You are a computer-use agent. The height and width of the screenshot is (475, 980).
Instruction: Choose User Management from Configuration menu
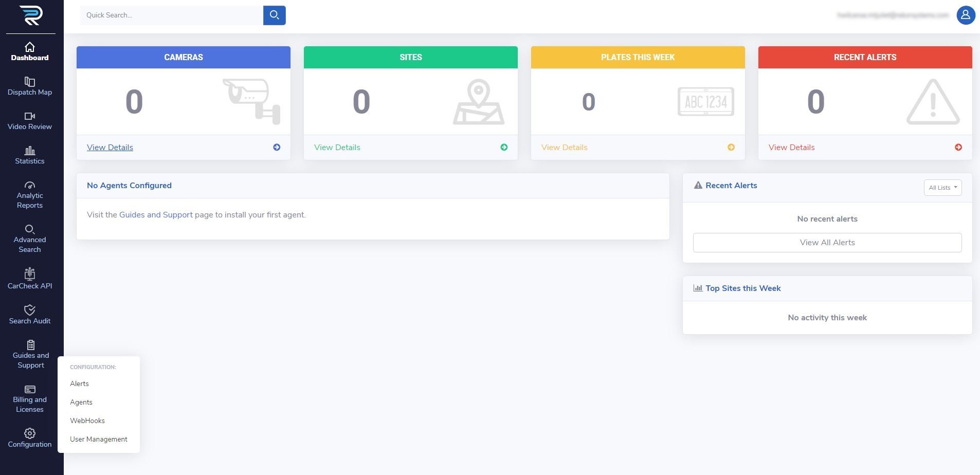coord(99,440)
